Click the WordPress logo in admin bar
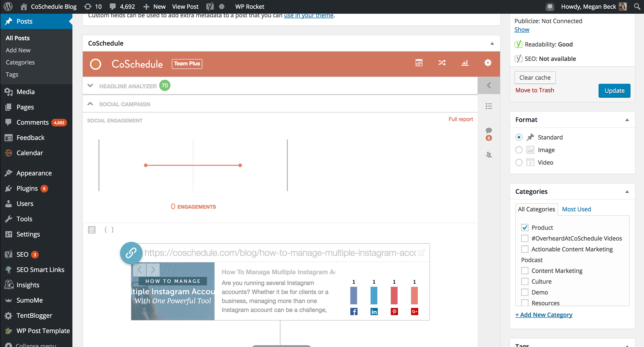This screenshot has height=347, width=644. [x=8, y=6]
